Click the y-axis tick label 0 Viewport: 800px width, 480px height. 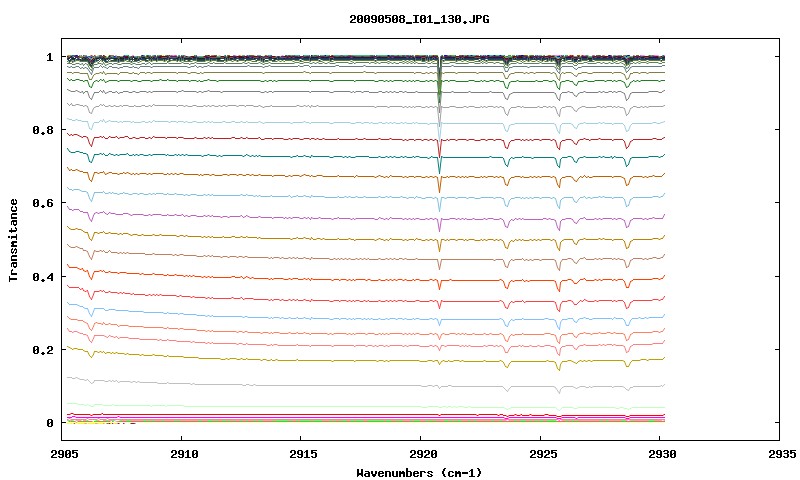pos(49,423)
